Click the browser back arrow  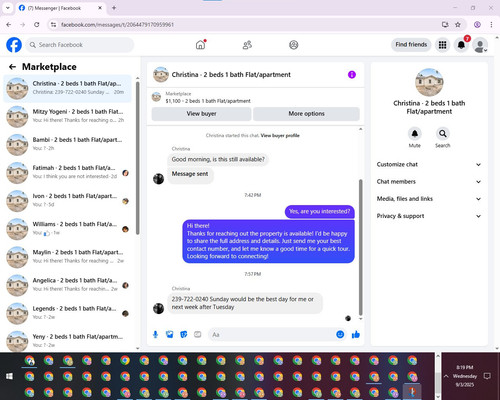9,25
